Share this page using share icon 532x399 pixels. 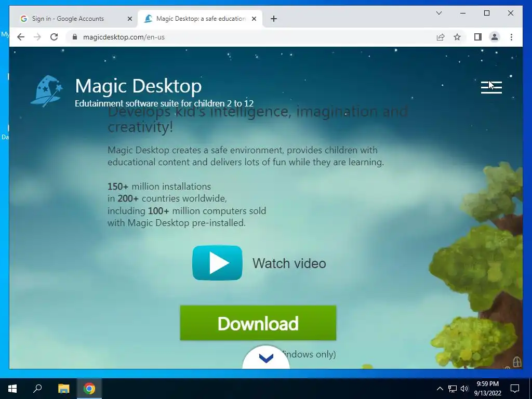tap(441, 37)
